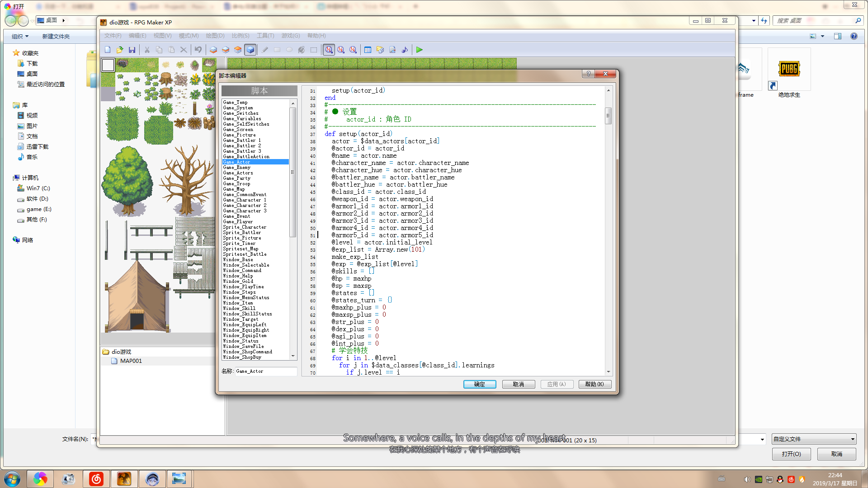Click the New Project icon in the RPG Maker toolbar
Screen dimensions: 868x488
[108, 50]
